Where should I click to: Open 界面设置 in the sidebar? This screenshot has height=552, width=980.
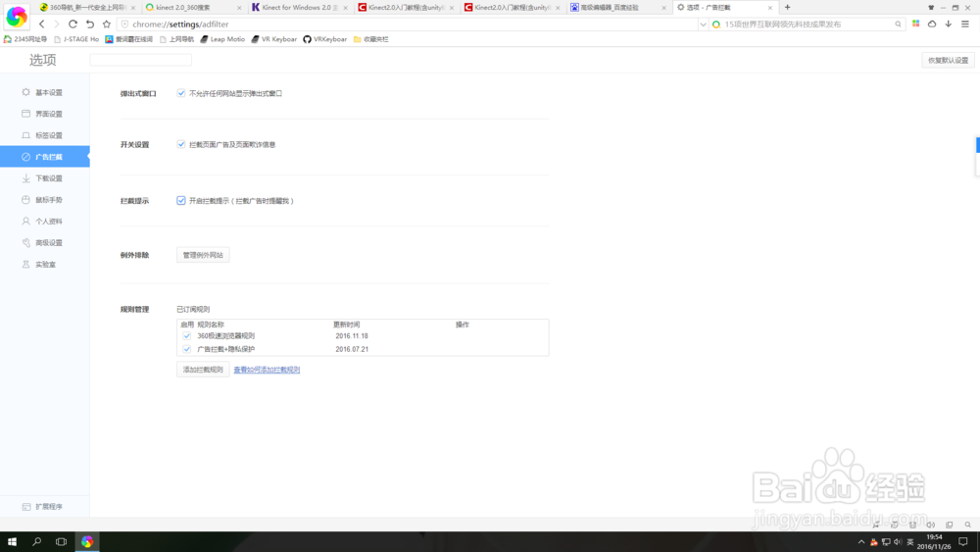(44, 114)
